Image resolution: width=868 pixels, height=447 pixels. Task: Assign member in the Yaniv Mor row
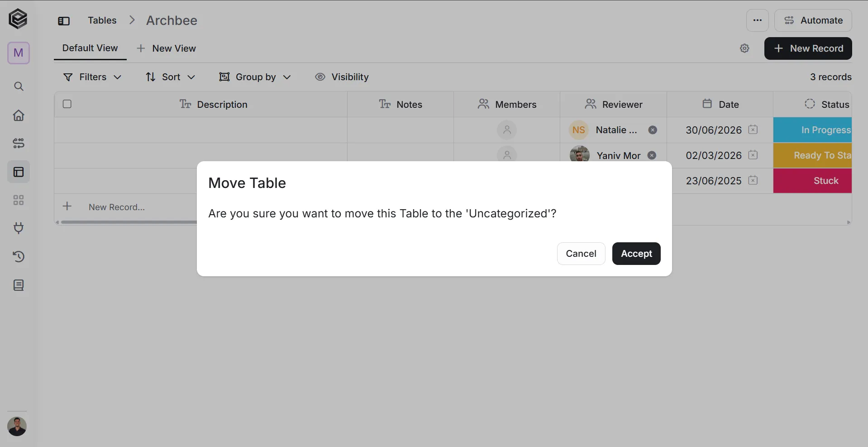[x=507, y=154]
